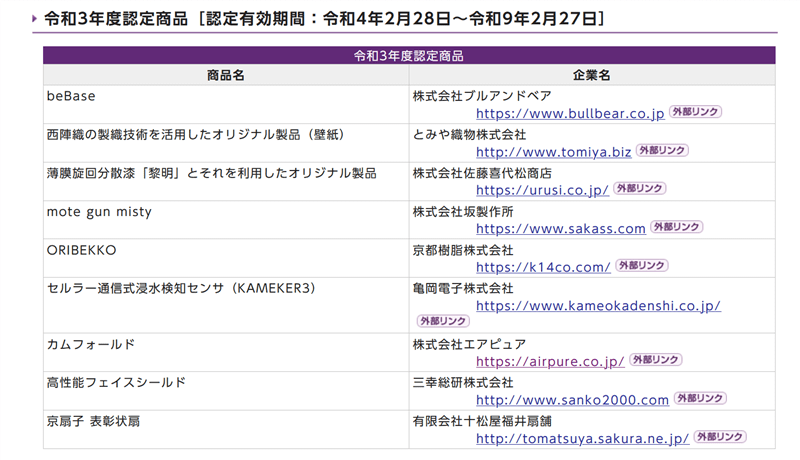Click company name 有限会社十松屋福井扇舗
Screen dimensions: 800x460
(x=482, y=422)
